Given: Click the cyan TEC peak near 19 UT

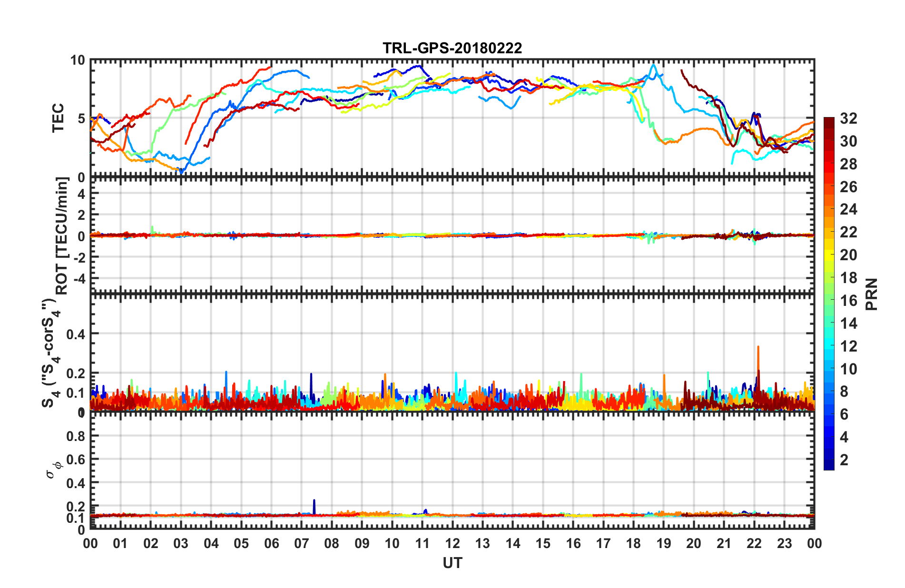Looking at the screenshot, I should tap(654, 67).
